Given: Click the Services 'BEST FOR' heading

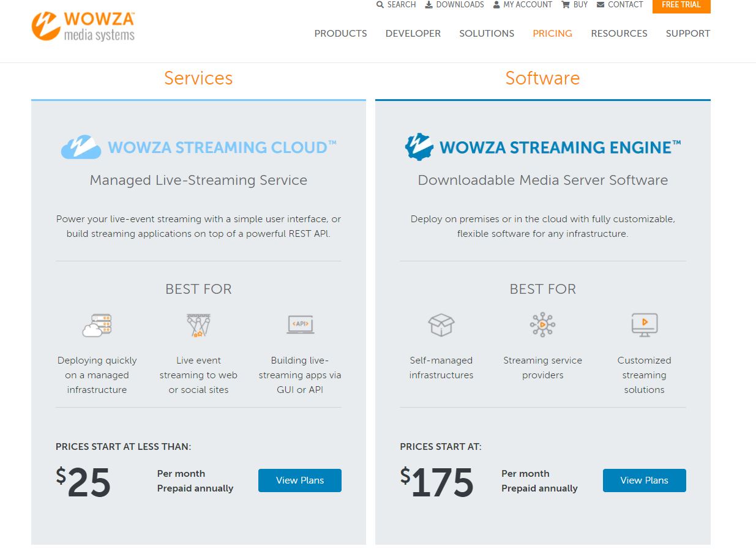Looking at the screenshot, I should click(198, 289).
